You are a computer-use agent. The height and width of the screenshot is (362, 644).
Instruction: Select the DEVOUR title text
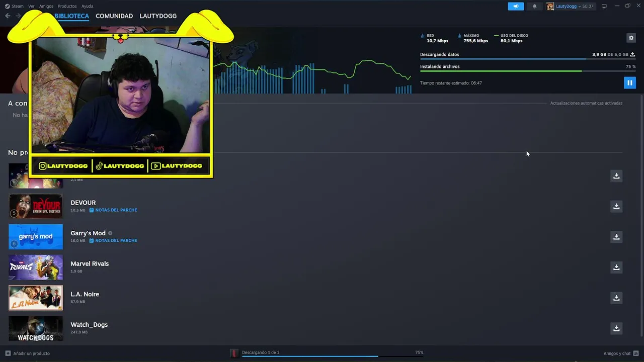tap(83, 203)
